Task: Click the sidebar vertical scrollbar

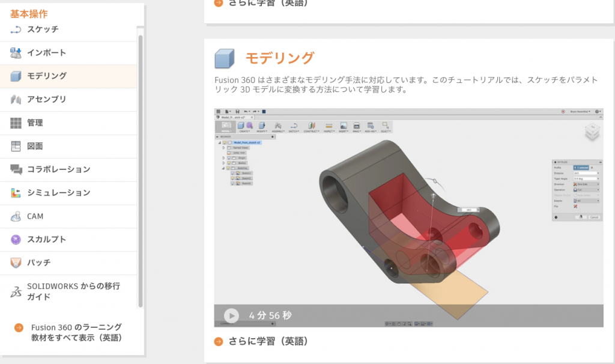Action: tap(141, 171)
